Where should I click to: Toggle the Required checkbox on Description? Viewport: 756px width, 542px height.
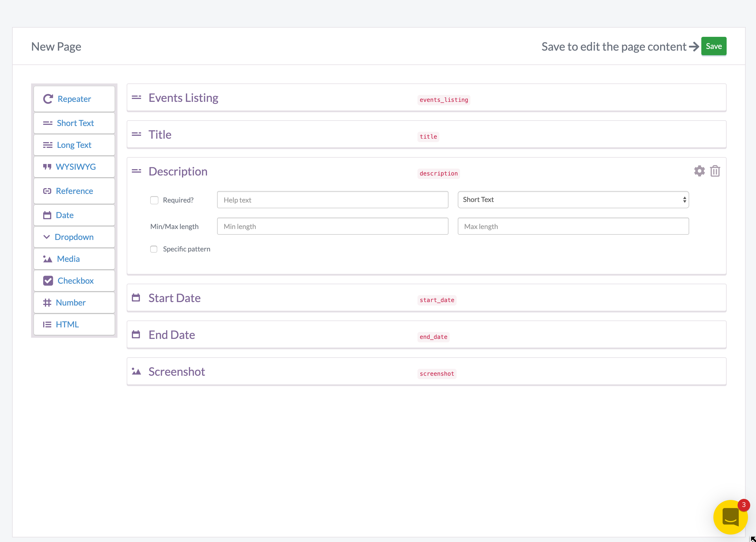[154, 199]
